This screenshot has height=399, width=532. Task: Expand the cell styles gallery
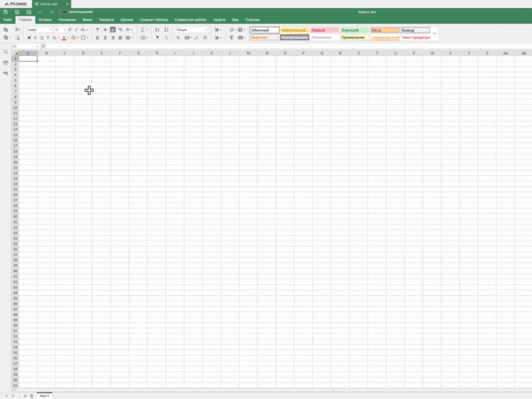[434, 33]
